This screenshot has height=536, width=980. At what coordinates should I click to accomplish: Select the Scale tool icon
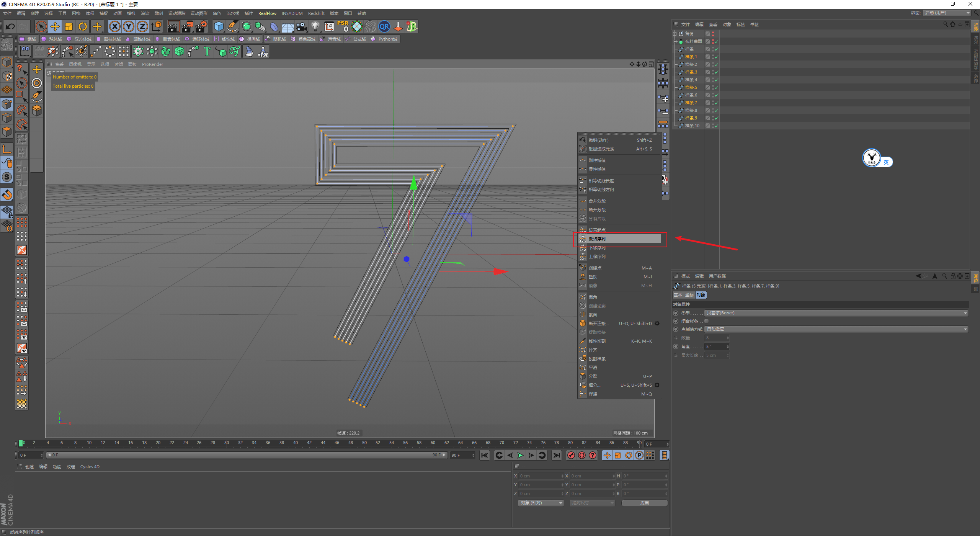click(69, 26)
